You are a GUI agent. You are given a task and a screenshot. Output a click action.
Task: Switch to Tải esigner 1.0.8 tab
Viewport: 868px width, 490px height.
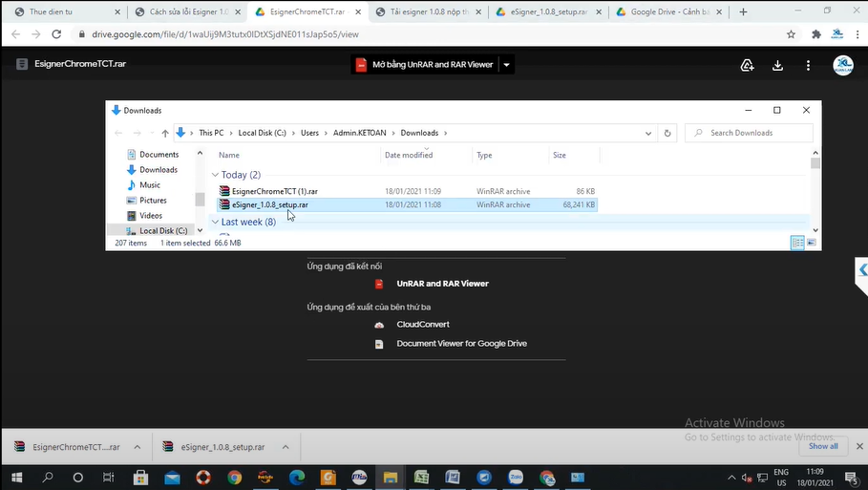click(x=429, y=11)
